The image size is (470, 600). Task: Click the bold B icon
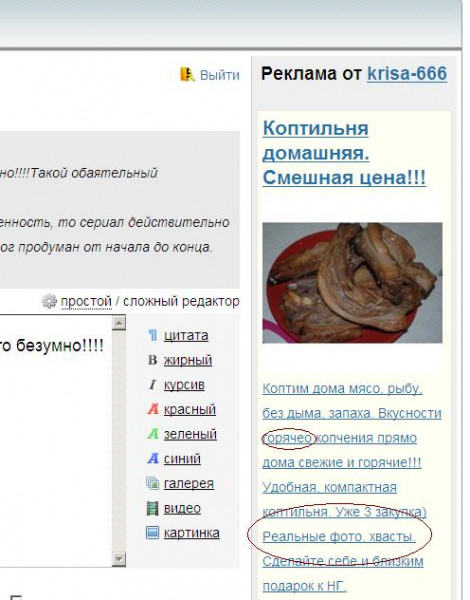152,360
